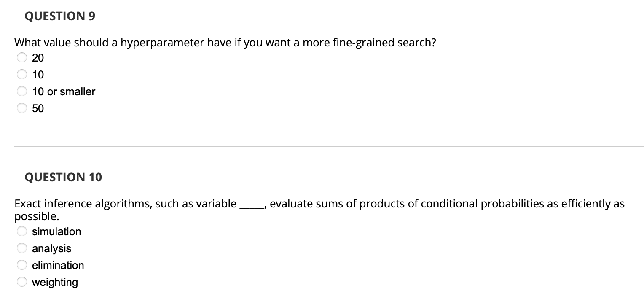Click the answer label text "10"

pyautogui.click(x=38, y=75)
